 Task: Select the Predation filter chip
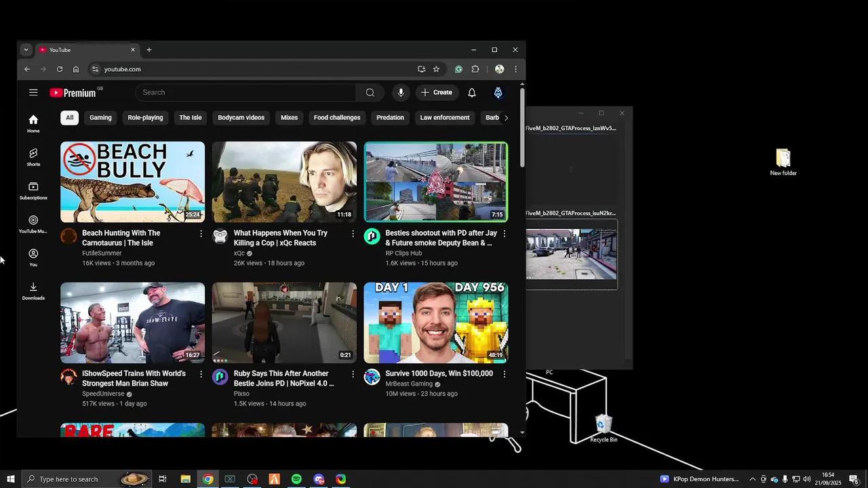390,118
